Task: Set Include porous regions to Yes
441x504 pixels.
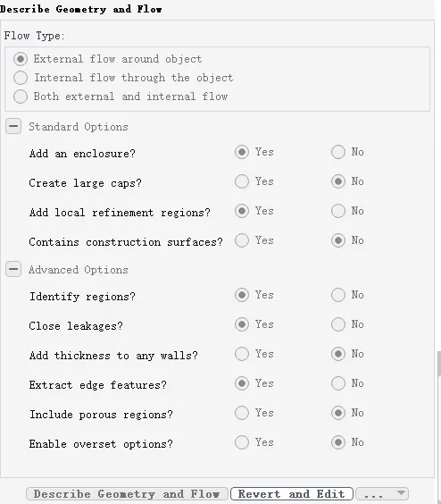Action: [242, 413]
